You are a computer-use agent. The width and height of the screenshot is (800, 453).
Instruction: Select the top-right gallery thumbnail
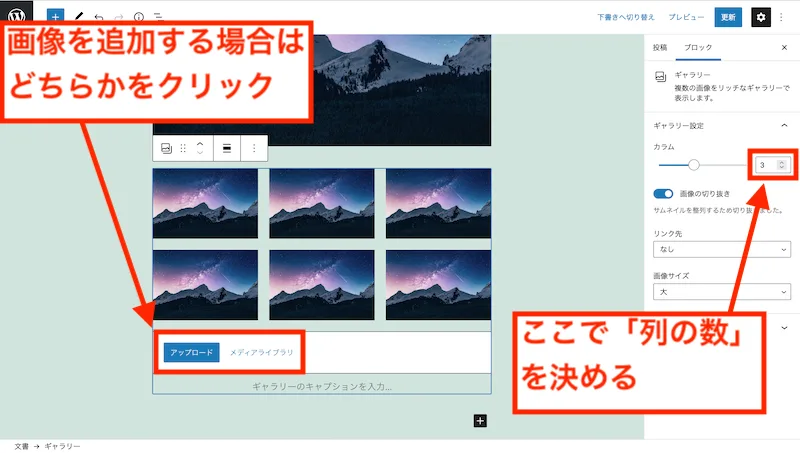(438, 204)
